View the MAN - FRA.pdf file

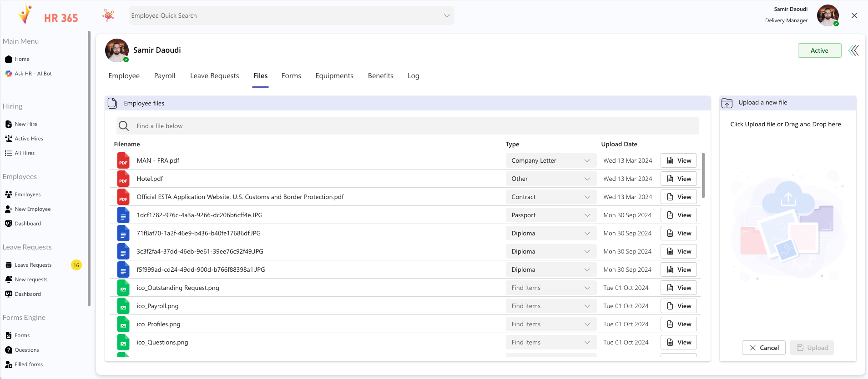coord(678,161)
